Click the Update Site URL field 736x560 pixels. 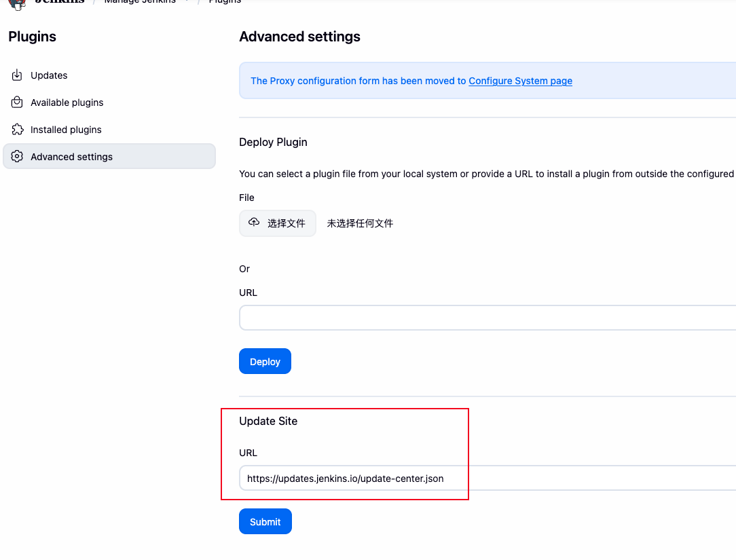point(487,479)
